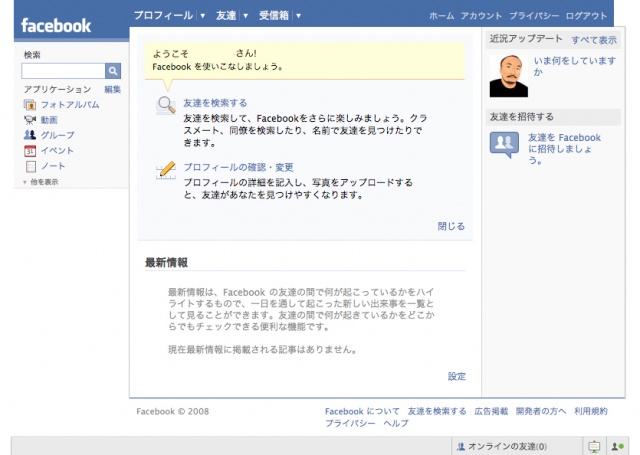Click the 友達を検索する heading link

[x=215, y=103]
